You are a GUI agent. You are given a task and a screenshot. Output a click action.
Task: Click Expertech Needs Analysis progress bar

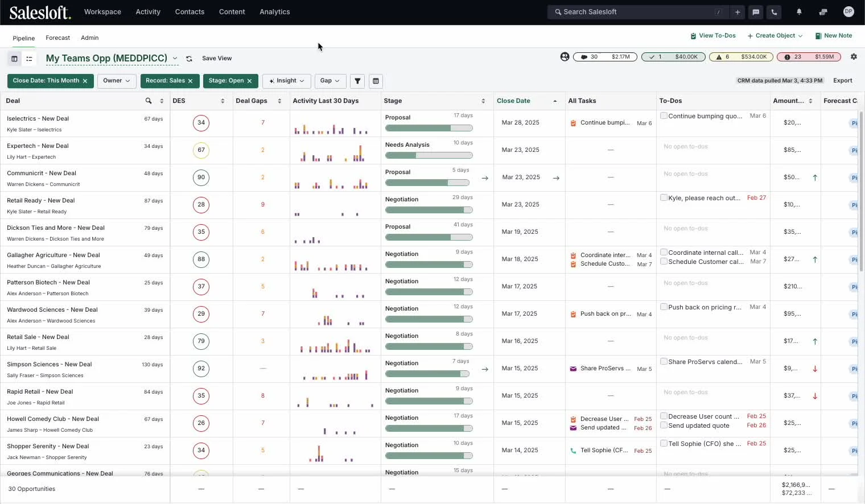(x=429, y=155)
